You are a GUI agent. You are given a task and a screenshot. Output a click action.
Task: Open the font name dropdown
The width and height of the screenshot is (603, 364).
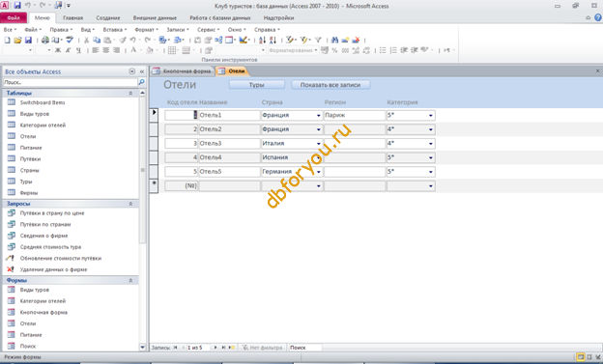pyautogui.click(x=30, y=50)
